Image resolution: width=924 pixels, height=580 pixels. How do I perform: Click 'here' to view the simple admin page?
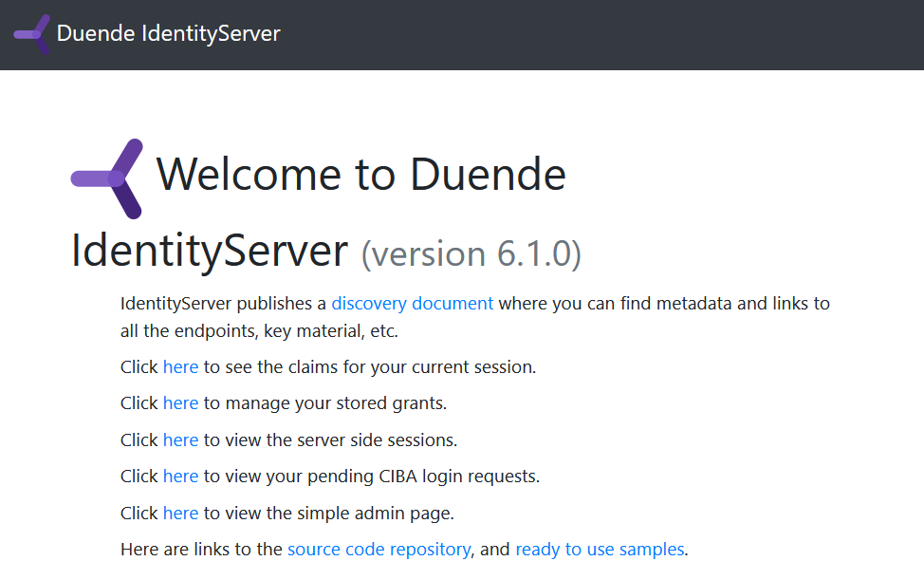point(180,514)
